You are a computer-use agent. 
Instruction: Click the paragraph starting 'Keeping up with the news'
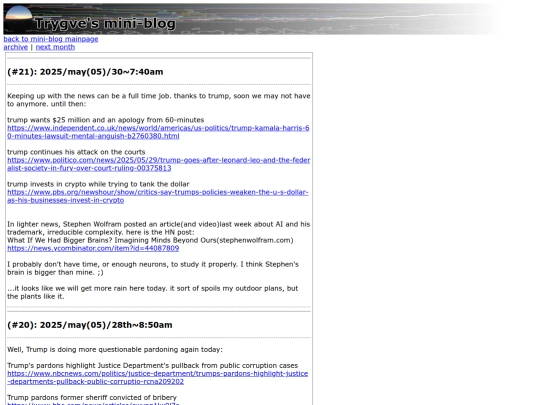158,100
